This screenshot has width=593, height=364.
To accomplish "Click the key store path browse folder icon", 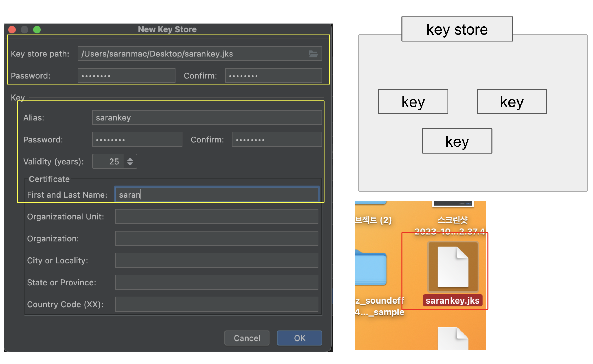I will [x=313, y=54].
